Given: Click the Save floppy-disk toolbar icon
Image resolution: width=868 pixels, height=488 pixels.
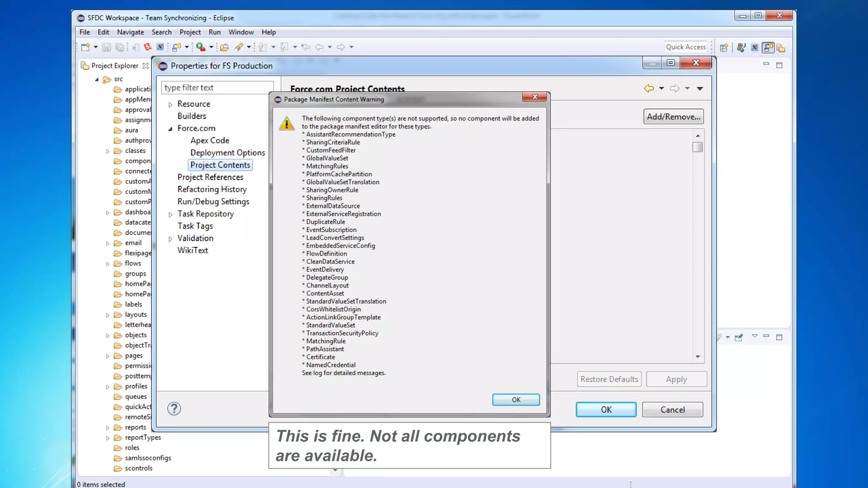Looking at the screenshot, I should 106,47.
